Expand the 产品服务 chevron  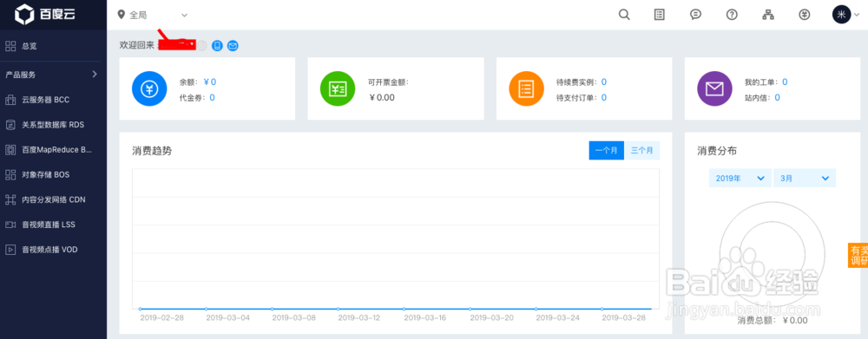coord(95,74)
